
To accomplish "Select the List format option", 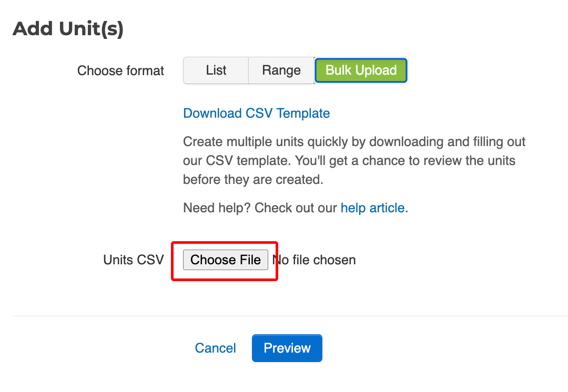I will click(216, 70).
